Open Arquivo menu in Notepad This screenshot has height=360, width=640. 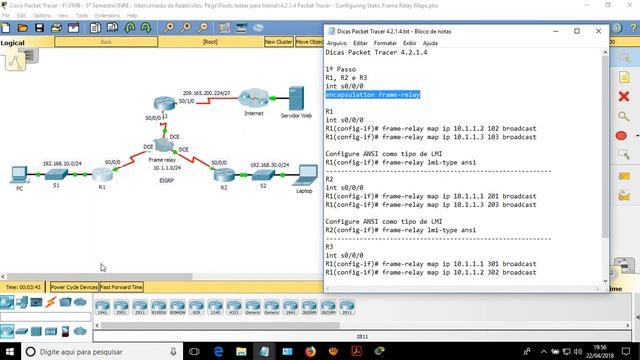pyautogui.click(x=337, y=43)
